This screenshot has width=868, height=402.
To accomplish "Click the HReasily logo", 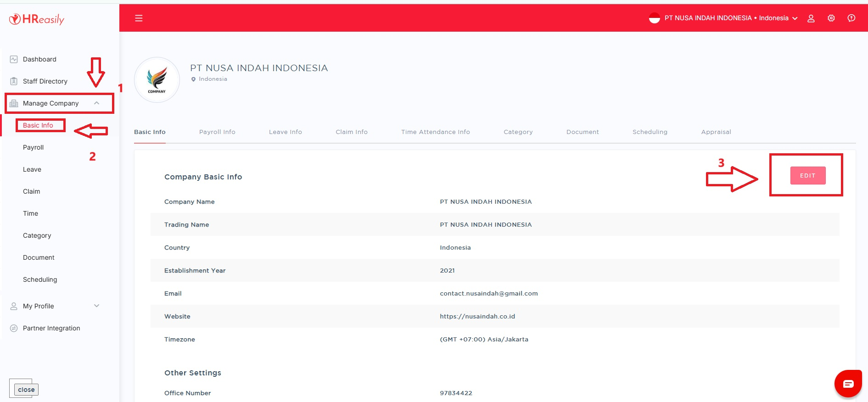I will coord(37,19).
